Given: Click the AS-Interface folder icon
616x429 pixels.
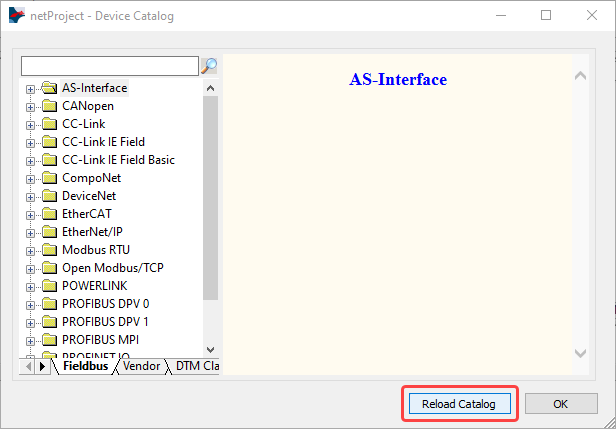Looking at the screenshot, I should 49,88.
